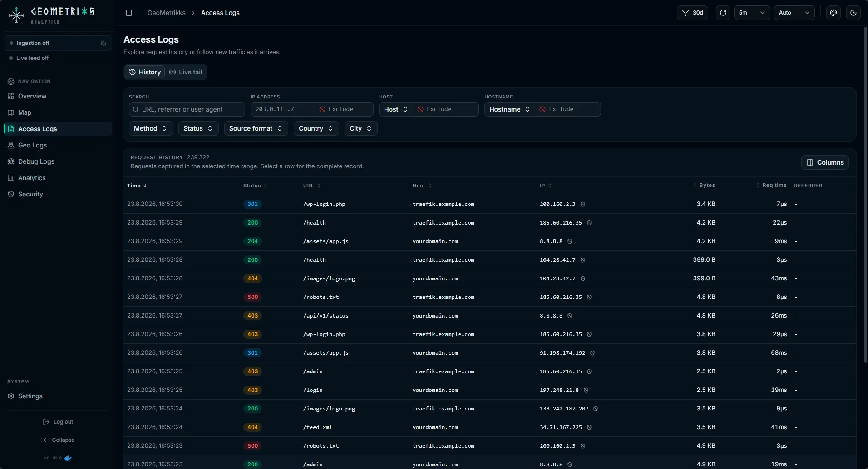Open the City filter dropdown

(x=360, y=128)
